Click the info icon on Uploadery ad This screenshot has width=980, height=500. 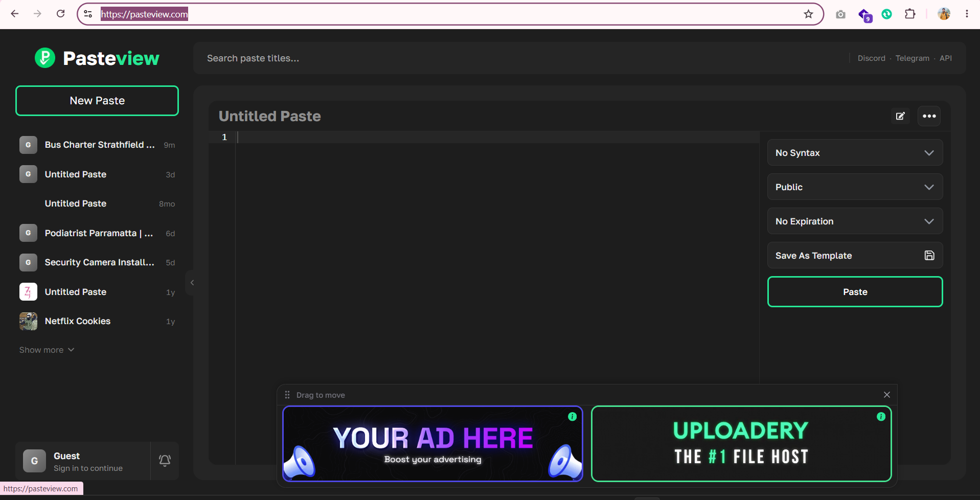click(881, 417)
